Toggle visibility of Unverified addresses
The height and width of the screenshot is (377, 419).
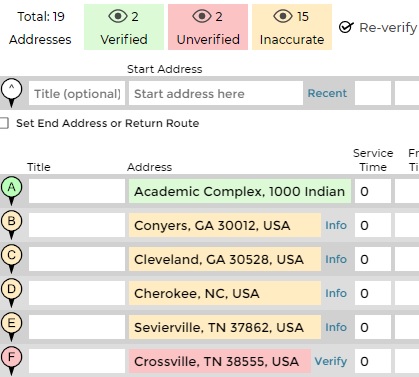pos(202,16)
